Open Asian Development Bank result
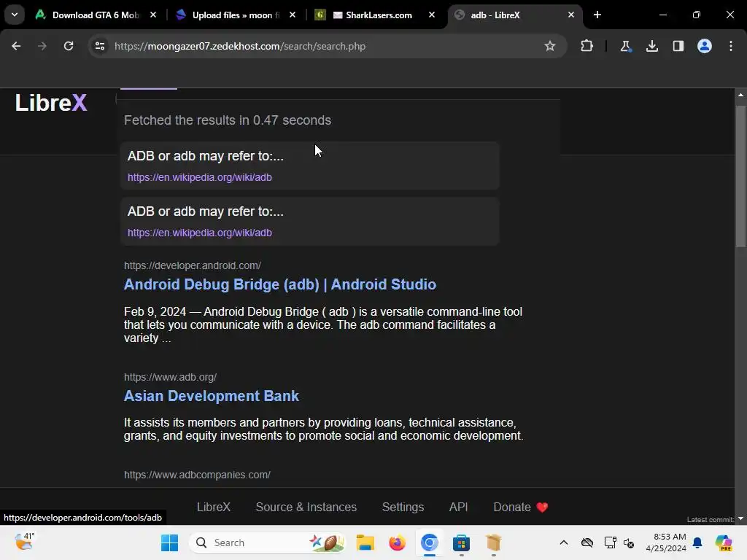The image size is (747, 560). pyautogui.click(x=211, y=396)
